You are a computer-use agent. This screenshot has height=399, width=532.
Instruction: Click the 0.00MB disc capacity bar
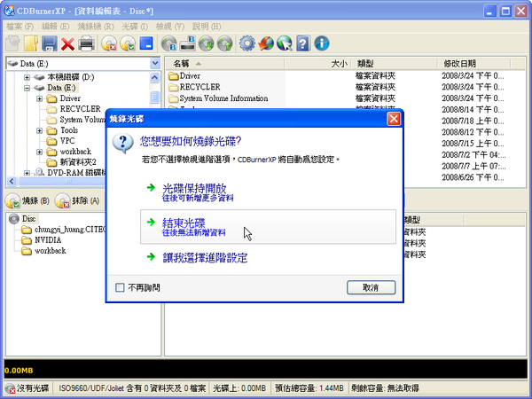pyautogui.click(x=266, y=370)
